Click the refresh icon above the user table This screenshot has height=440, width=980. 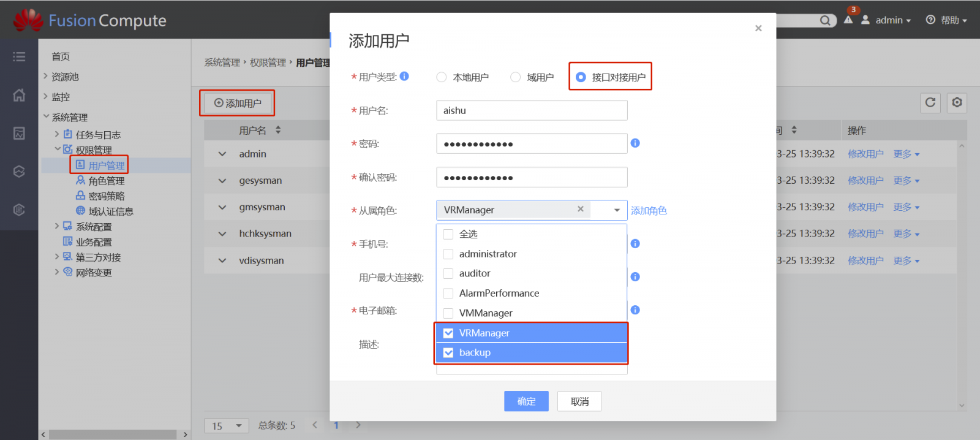tap(930, 102)
